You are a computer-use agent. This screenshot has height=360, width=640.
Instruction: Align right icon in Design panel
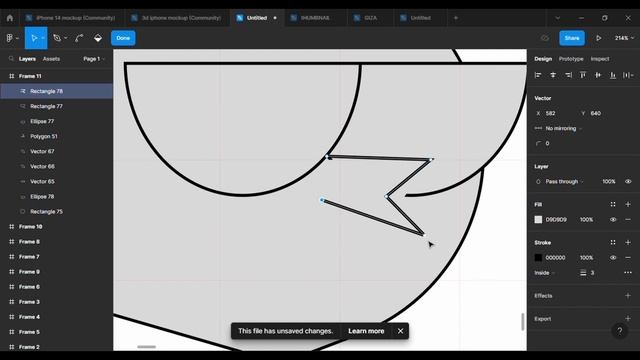coord(568,75)
